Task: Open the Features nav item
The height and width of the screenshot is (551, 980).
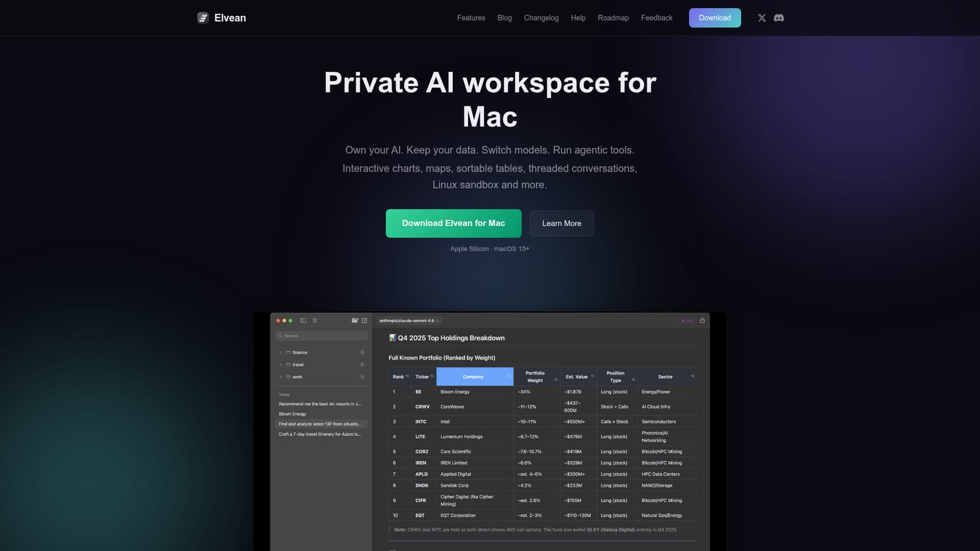Action: [x=471, y=18]
